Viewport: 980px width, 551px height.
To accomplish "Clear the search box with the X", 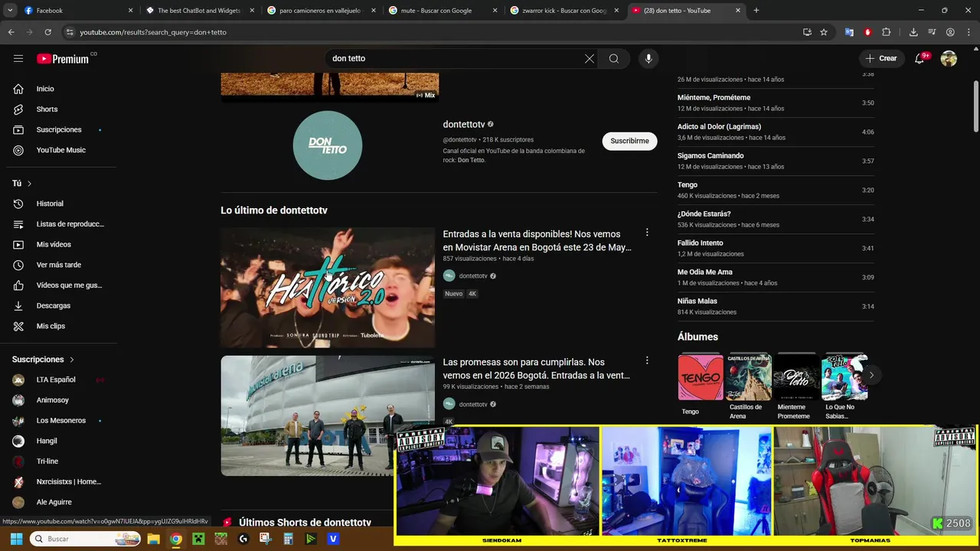I will (x=590, y=59).
